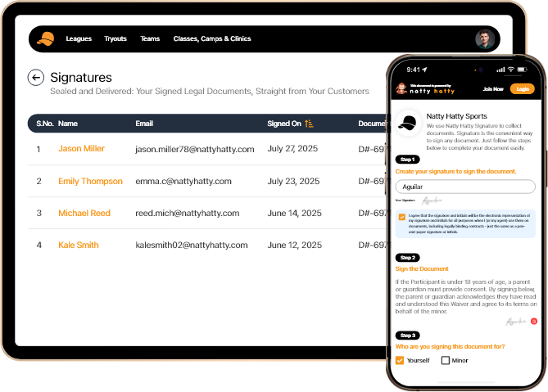This screenshot has width=548, height=392.
Task: Sort by the Signed On sort icon
Action: pos(309,124)
